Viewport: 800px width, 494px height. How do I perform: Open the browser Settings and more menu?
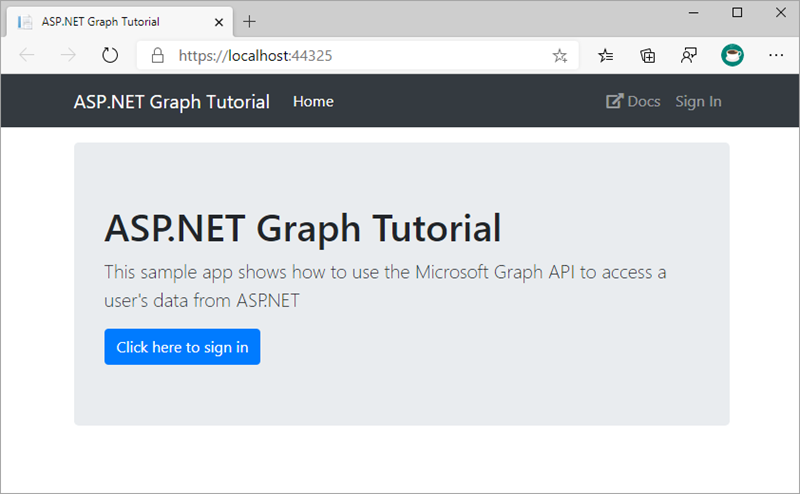776,55
